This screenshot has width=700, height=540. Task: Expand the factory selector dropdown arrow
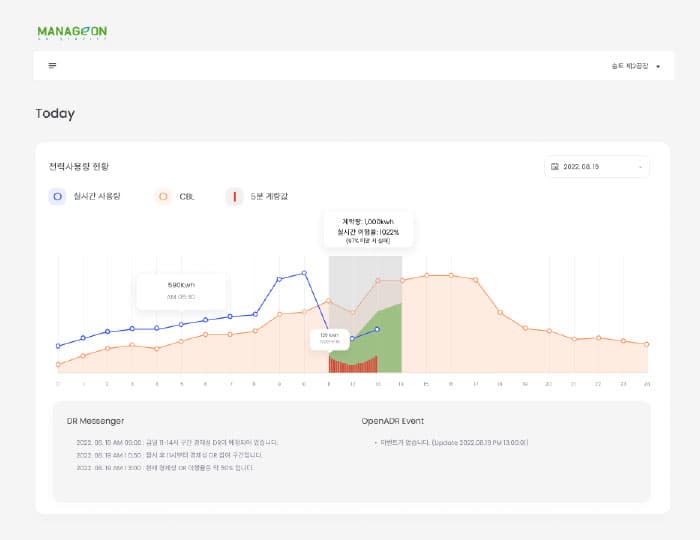[x=658, y=66]
